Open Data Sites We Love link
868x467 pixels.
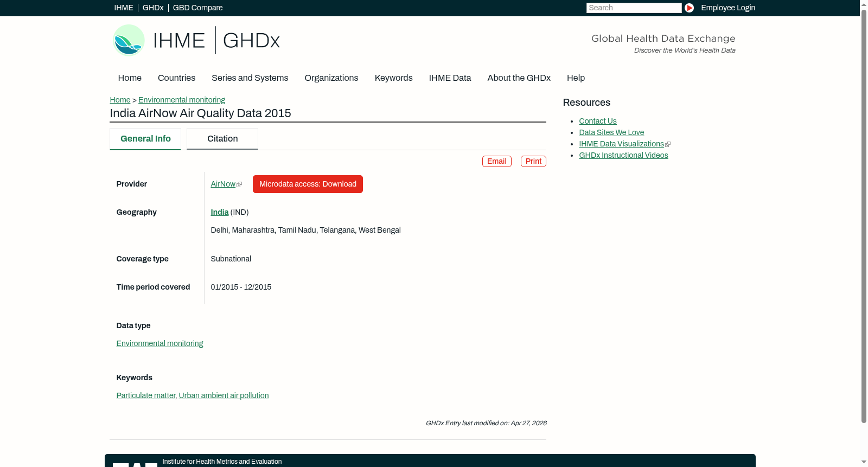pos(611,133)
